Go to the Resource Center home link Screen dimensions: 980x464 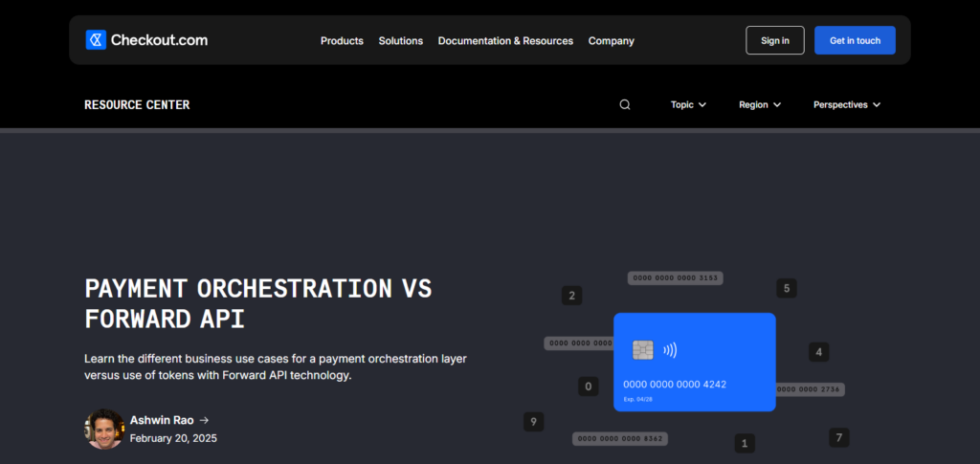(x=137, y=105)
